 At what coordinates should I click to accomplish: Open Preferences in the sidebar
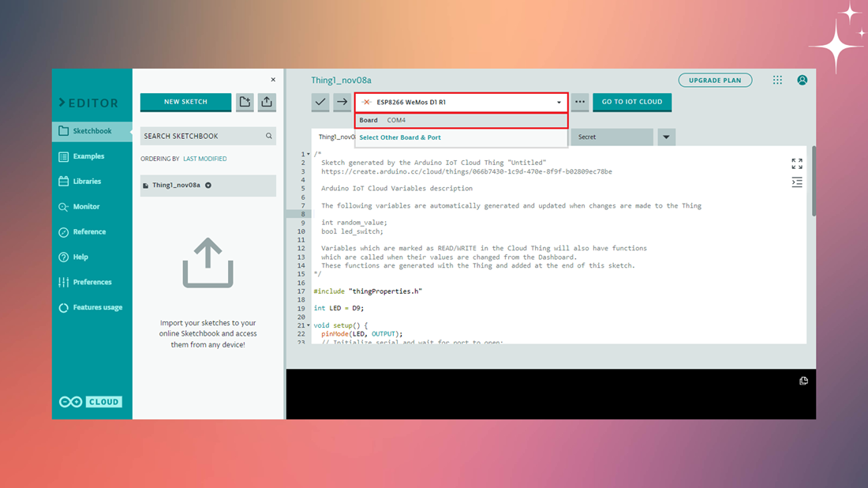point(92,282)
